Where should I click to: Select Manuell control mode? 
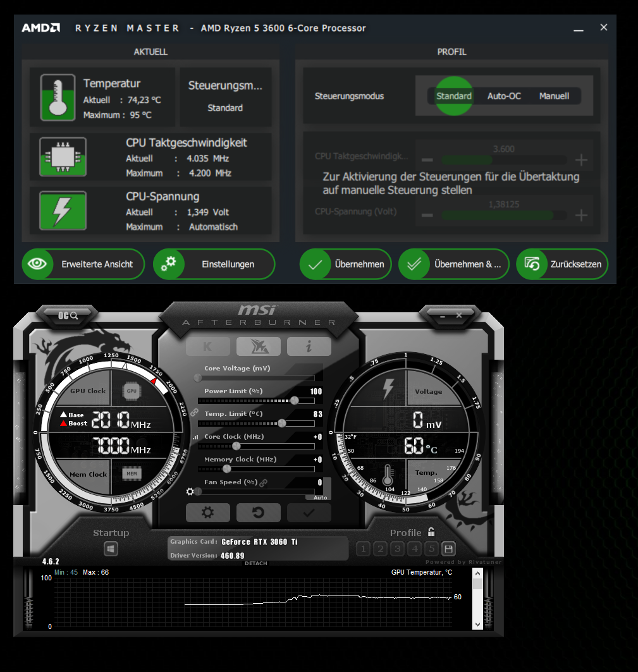pos(554,96)
